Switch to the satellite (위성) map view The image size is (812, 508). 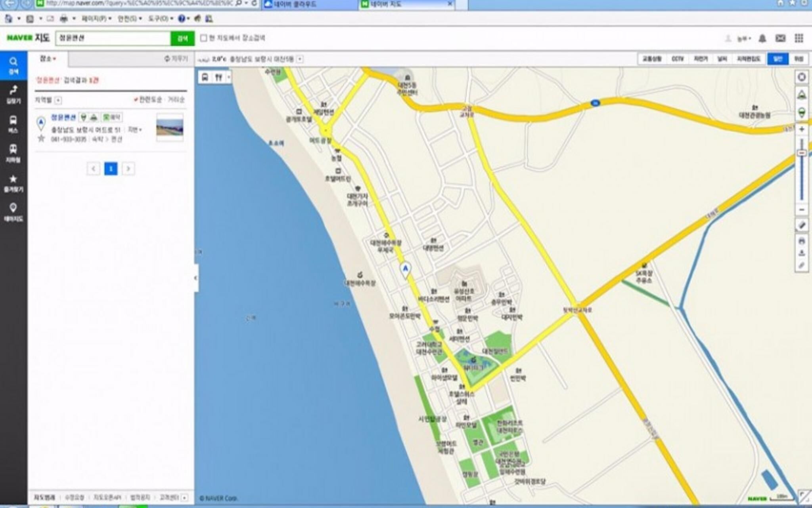[799, 59]
